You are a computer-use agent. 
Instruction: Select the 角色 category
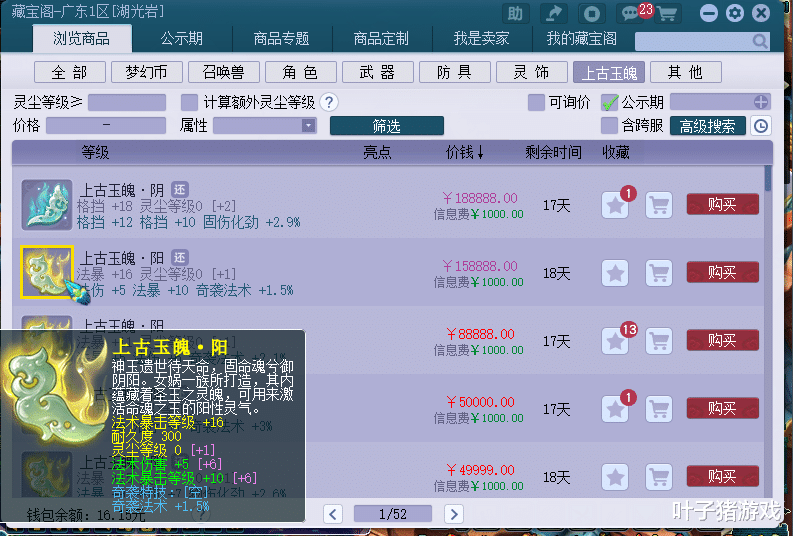(300, 72)
